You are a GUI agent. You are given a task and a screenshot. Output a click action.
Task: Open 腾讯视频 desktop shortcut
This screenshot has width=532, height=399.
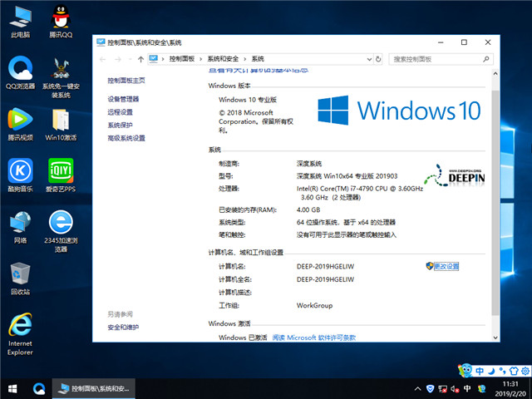(20, 124)
